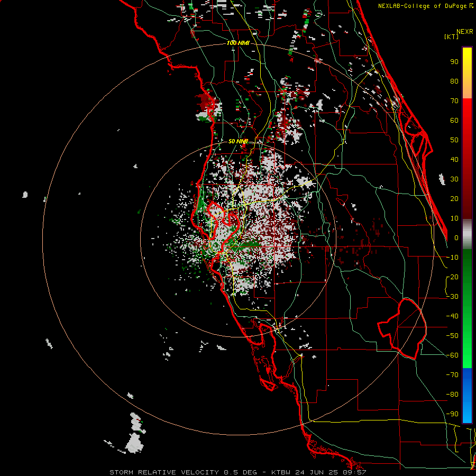Click the -30 value on velocity scale
The image size is (476, 476).
coord(452,297)
